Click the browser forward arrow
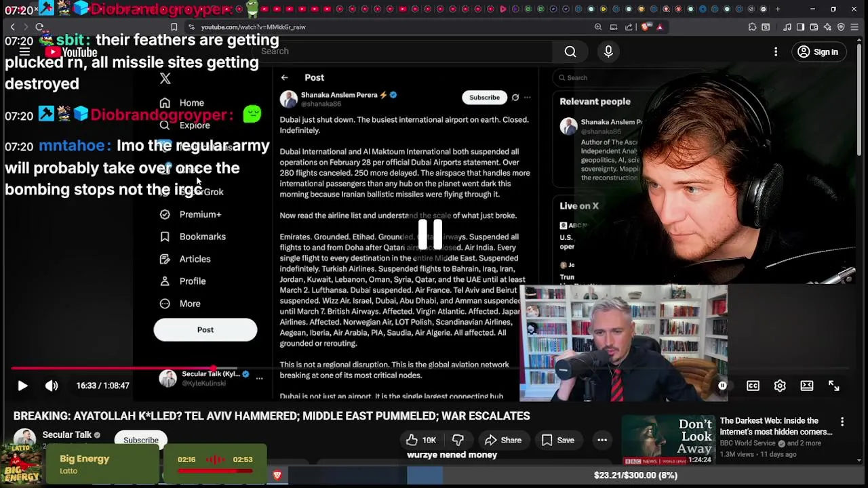868x488 pixels. click(x=26, y=27)
